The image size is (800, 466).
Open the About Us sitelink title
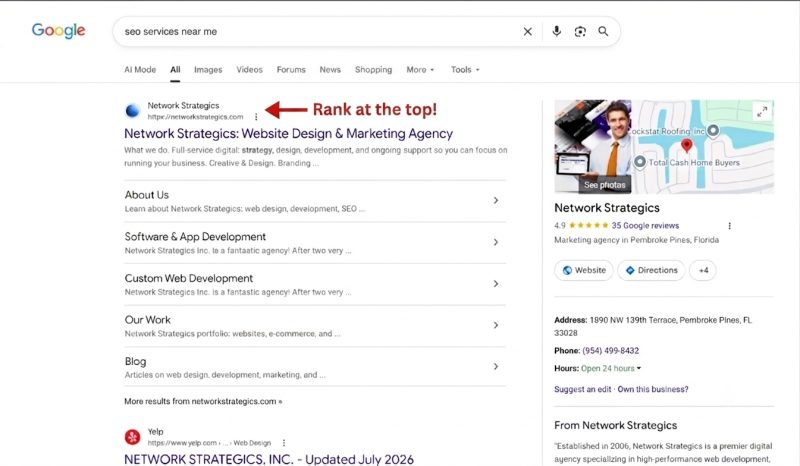[146, 195]
